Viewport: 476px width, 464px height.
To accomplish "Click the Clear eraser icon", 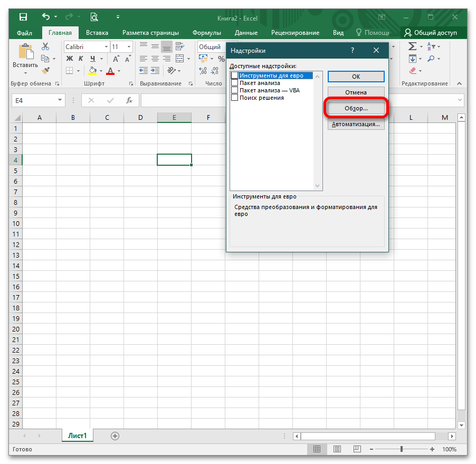I will [x=413, y=71].
